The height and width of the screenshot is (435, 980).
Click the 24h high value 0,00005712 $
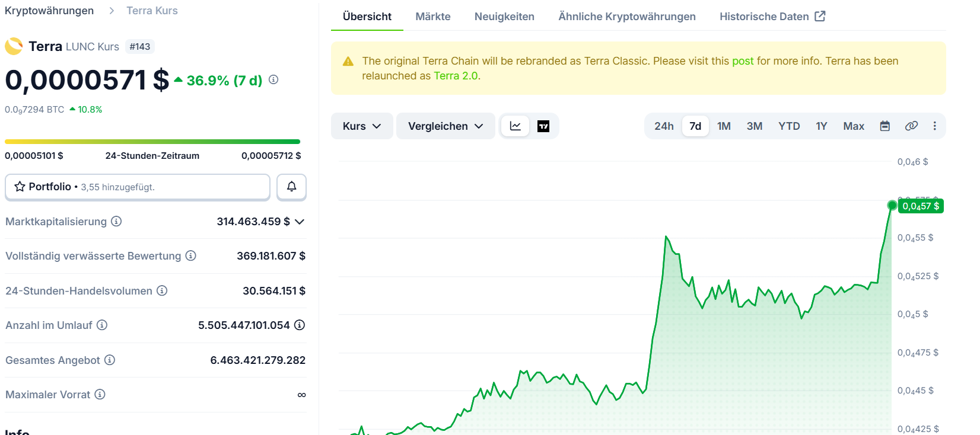tap(271, 155)
